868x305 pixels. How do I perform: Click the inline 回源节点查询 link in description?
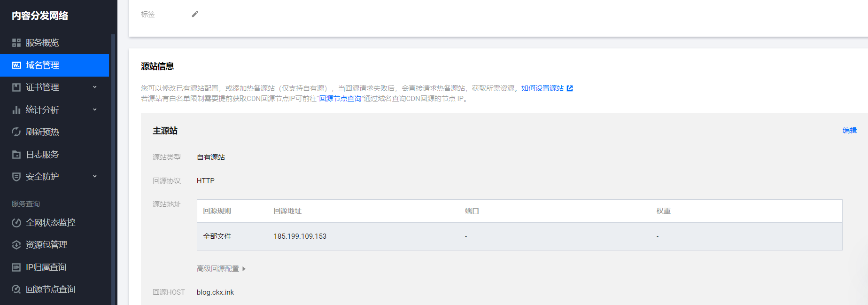pyautogui.click(x=340, y=99)
